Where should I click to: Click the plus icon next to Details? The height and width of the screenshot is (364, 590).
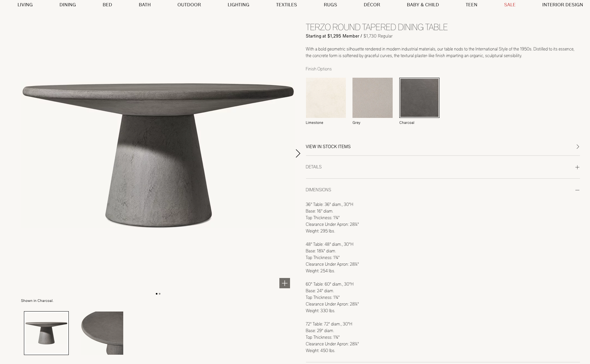click(x=577, y=167)
